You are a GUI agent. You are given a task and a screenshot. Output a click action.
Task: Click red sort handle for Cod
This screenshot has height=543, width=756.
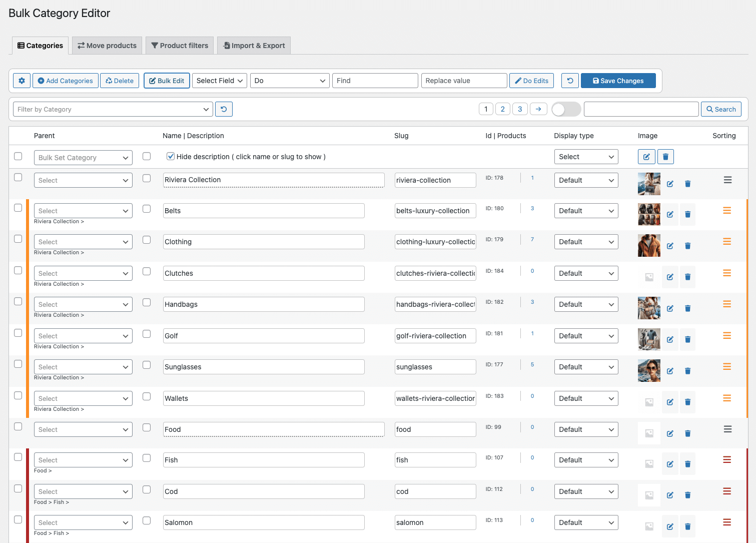point(727,491)
